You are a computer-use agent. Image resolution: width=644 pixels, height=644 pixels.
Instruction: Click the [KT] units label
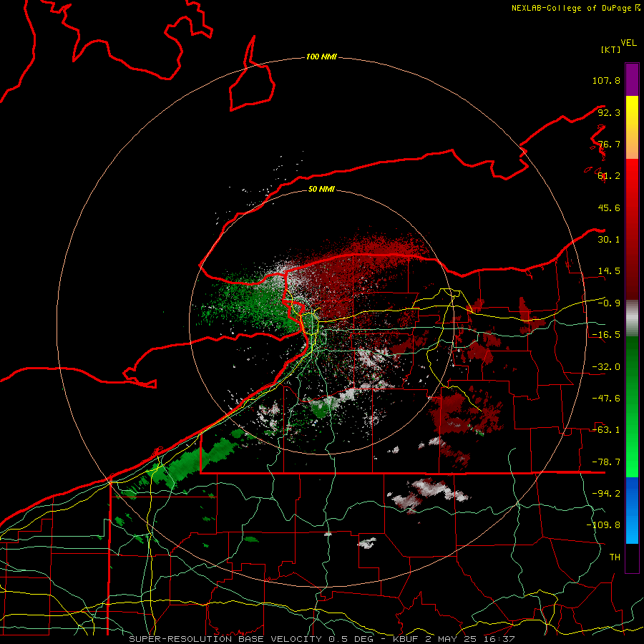(x=611, y=49)
